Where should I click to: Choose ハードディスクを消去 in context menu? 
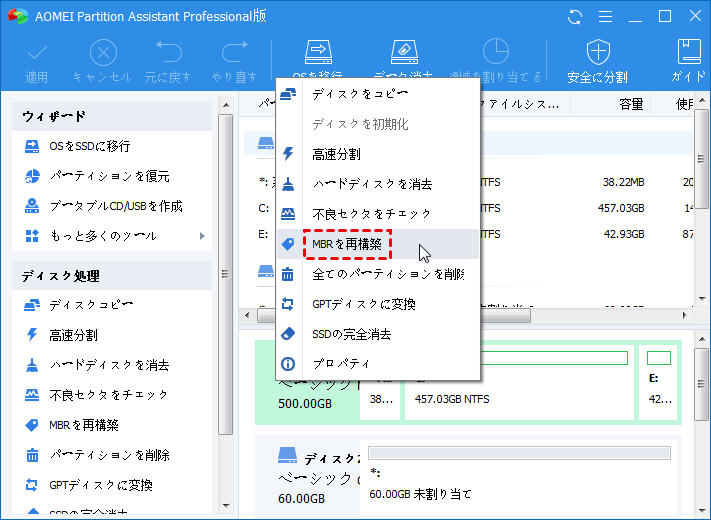point(378,184)
